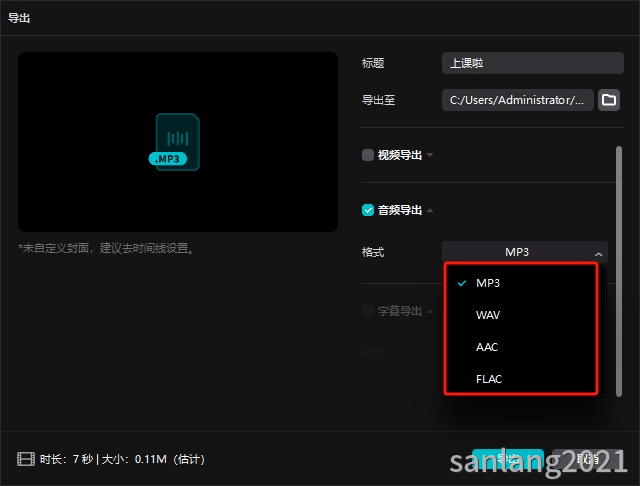The height and width of the screenshot is (486, 640).
Task: Edit the 标题 field containing 上课啦
Action: point(533,63)
